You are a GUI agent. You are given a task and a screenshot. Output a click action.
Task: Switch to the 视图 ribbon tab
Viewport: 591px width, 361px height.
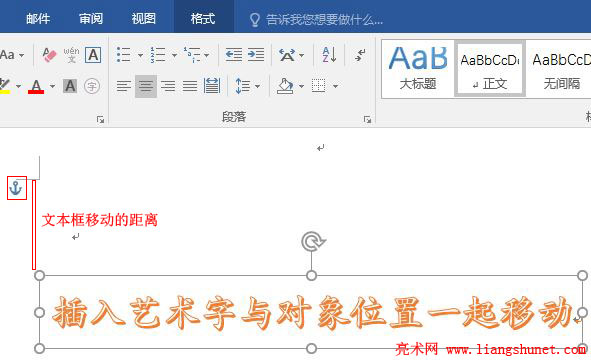point(144,18)
